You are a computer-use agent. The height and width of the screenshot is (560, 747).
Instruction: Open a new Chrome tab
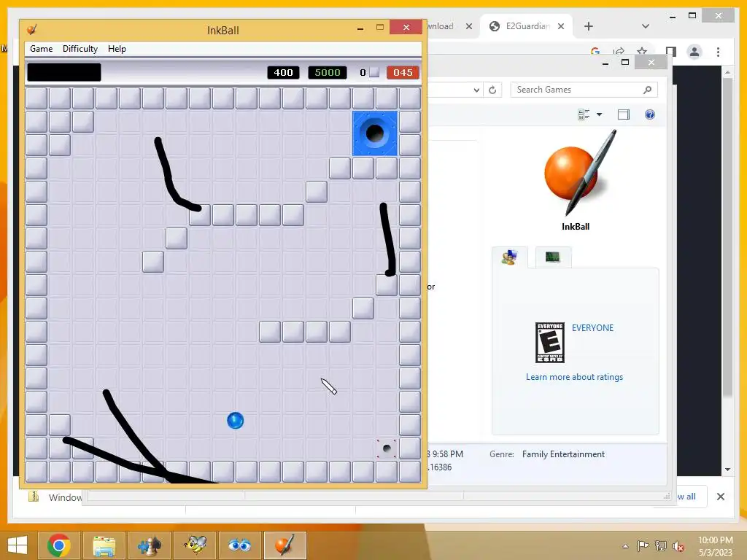[589, 26]
